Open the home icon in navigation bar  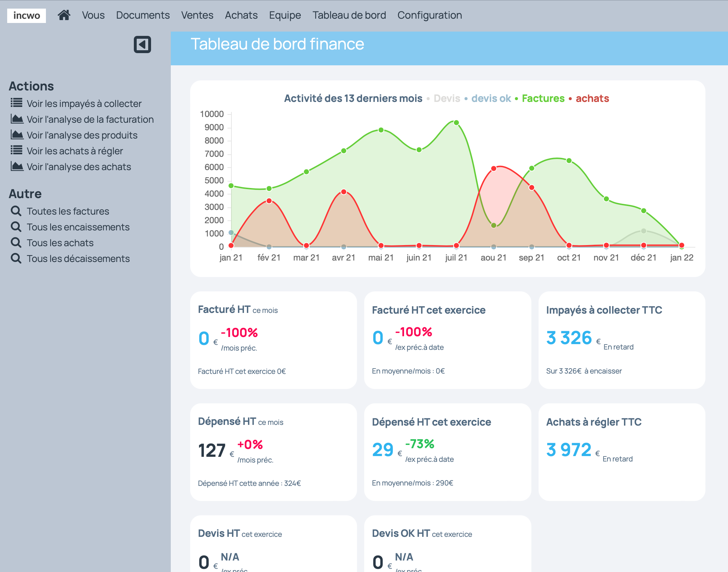pyautogui.click(x=64, y=15)
